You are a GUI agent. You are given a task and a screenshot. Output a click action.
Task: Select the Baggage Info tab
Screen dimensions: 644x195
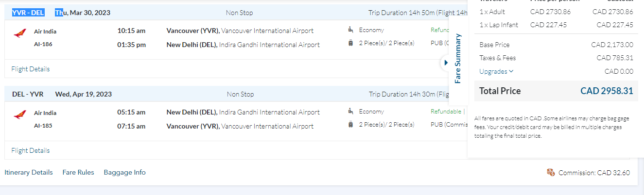pyautogui.click(x=124, y=172)
